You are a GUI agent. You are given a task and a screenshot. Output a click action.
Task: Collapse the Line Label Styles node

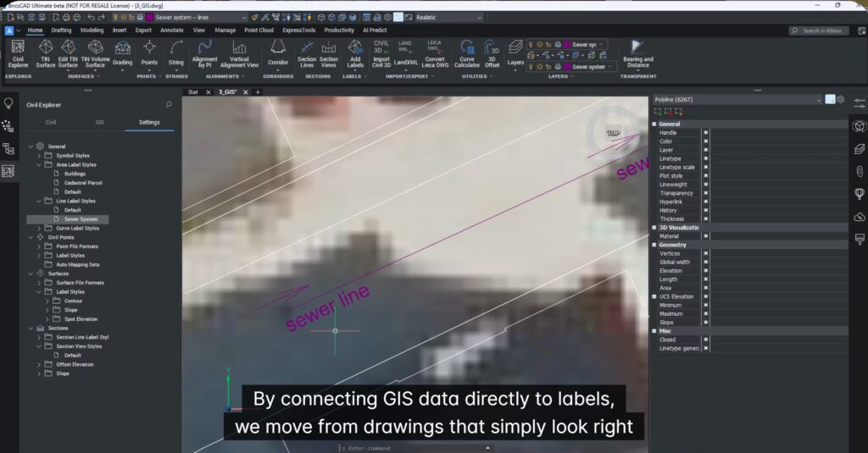tap(39, 201)
